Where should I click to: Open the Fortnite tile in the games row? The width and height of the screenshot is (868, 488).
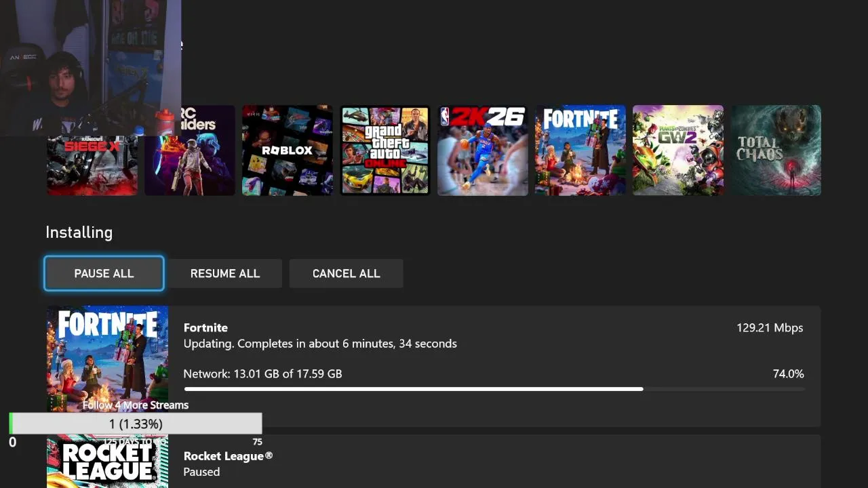click(x=580, y=150)
